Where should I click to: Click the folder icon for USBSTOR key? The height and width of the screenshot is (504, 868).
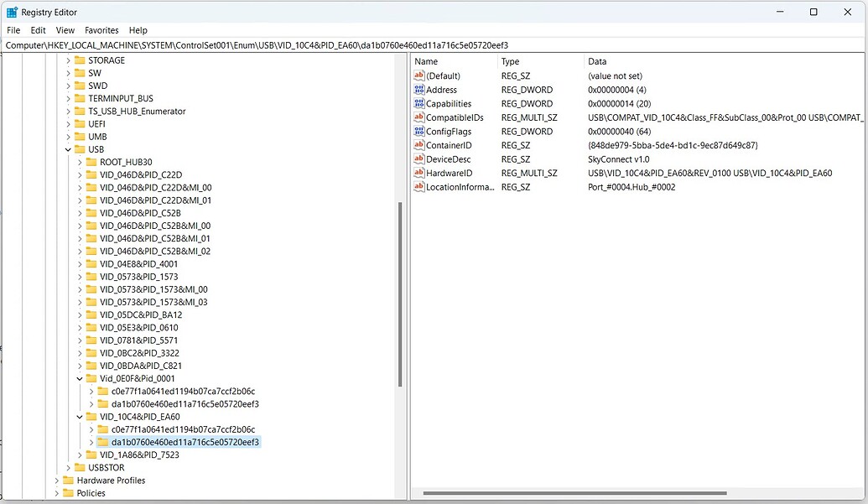click(80, 467)
